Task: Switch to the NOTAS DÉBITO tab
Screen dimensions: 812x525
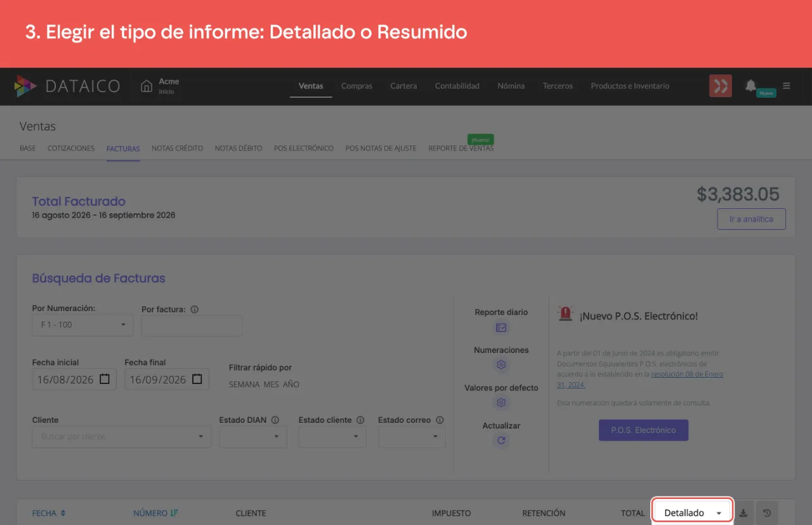Action: (239, 148)
